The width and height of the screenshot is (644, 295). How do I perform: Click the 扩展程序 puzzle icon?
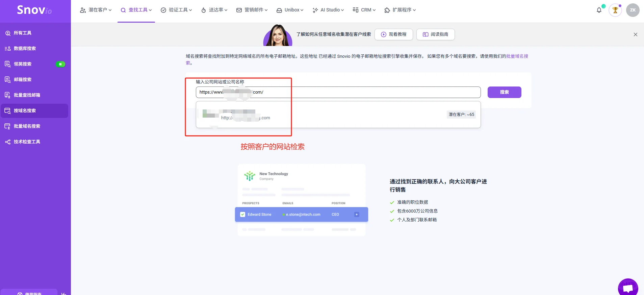coord(387,10)
